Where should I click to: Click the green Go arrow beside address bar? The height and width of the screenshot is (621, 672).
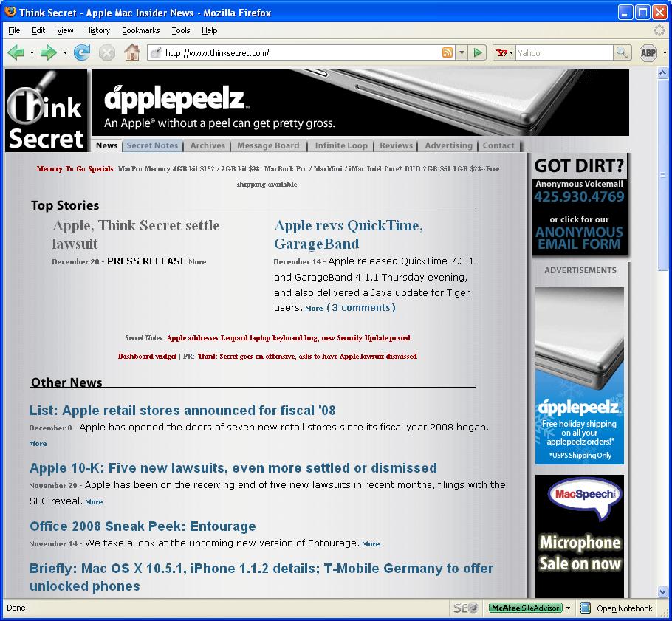(478, 52)
